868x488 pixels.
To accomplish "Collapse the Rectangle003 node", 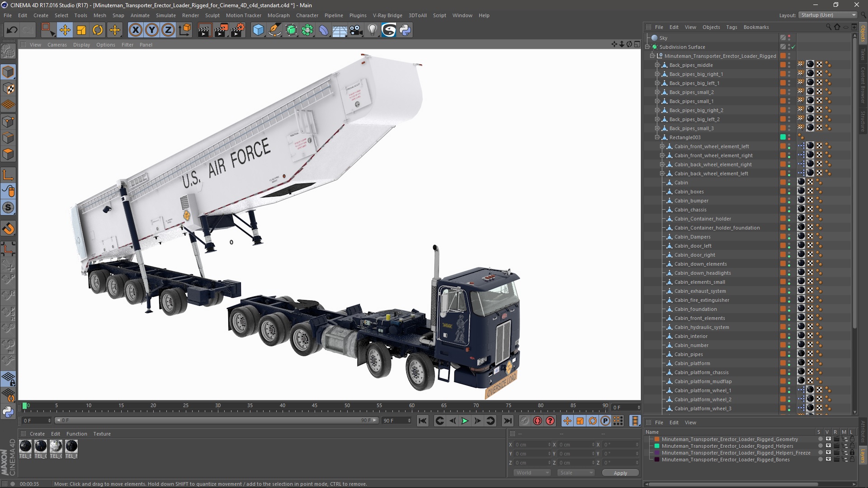I will coord(657,137).
